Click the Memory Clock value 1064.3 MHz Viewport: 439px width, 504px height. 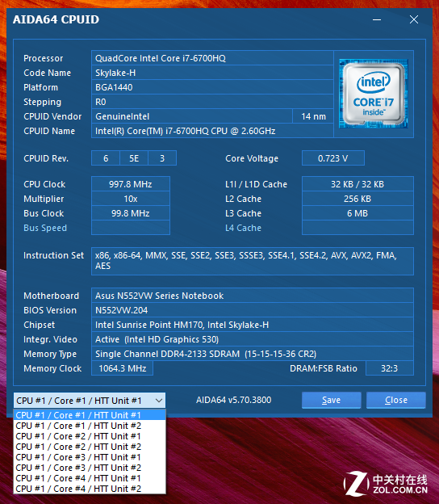pyautogui.click(x=122, y=368)
